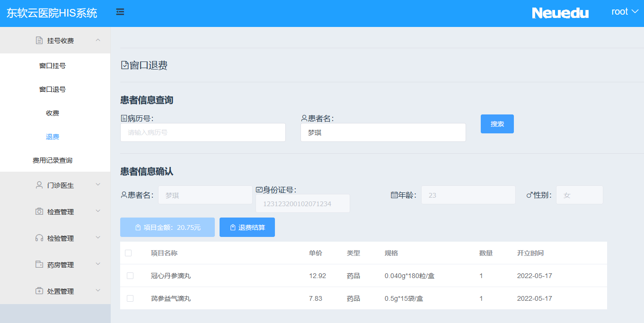644x323 pixels.
Task: Expand the 门诊医生 menu chevron
Action: point(98,184)
